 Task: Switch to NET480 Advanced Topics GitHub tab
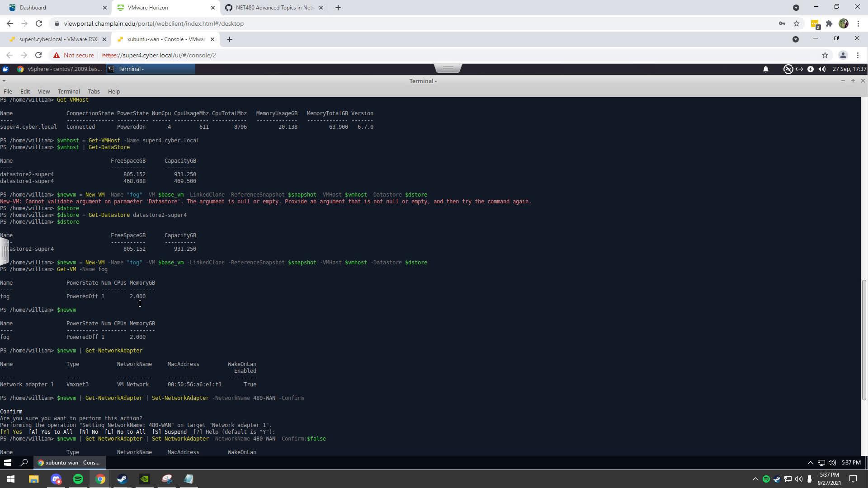click(274, 8)
